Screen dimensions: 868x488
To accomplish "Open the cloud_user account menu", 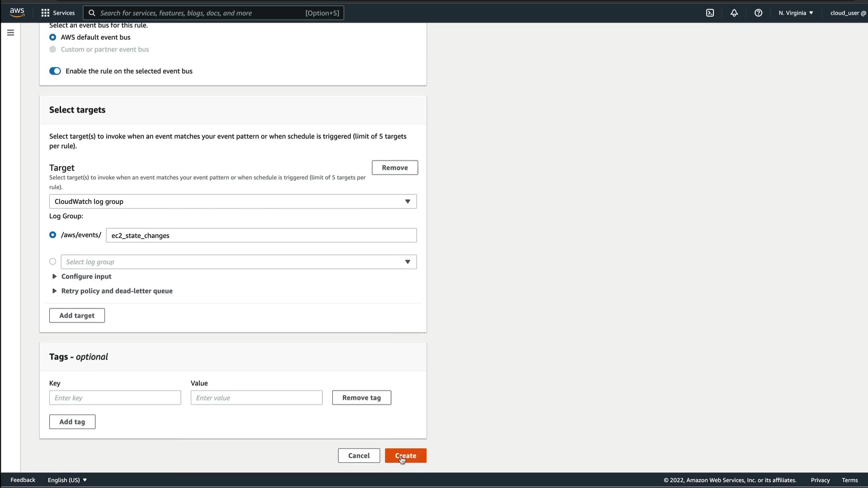I will pos(848,13).
